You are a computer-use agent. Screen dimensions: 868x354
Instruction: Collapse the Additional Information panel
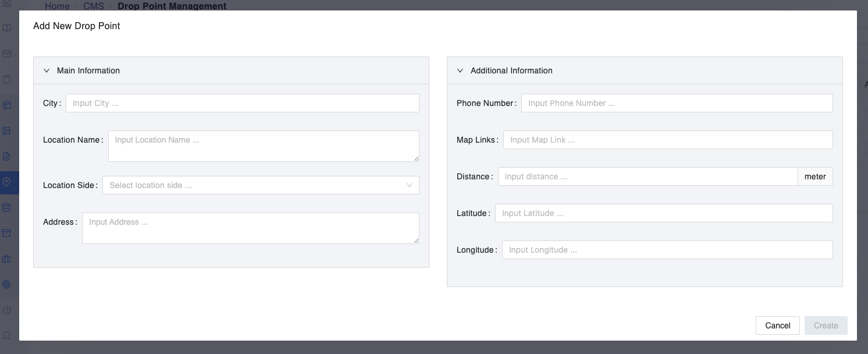(460, 70)
